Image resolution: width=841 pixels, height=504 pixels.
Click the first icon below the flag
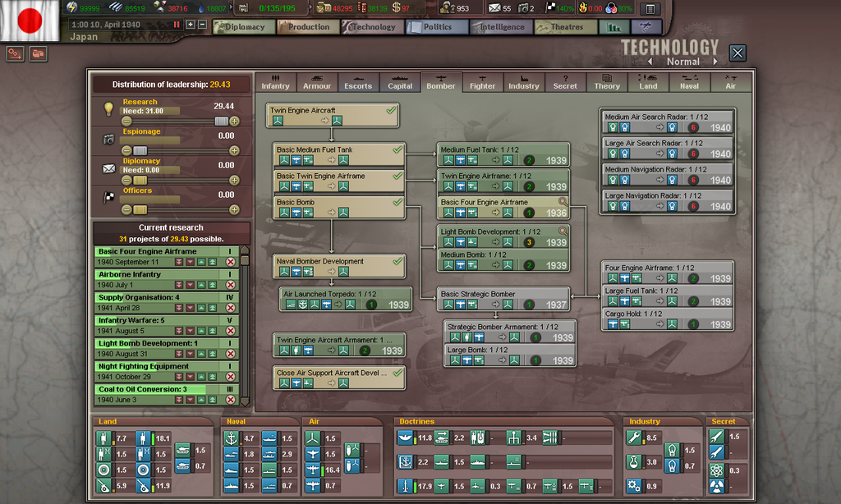15,53
